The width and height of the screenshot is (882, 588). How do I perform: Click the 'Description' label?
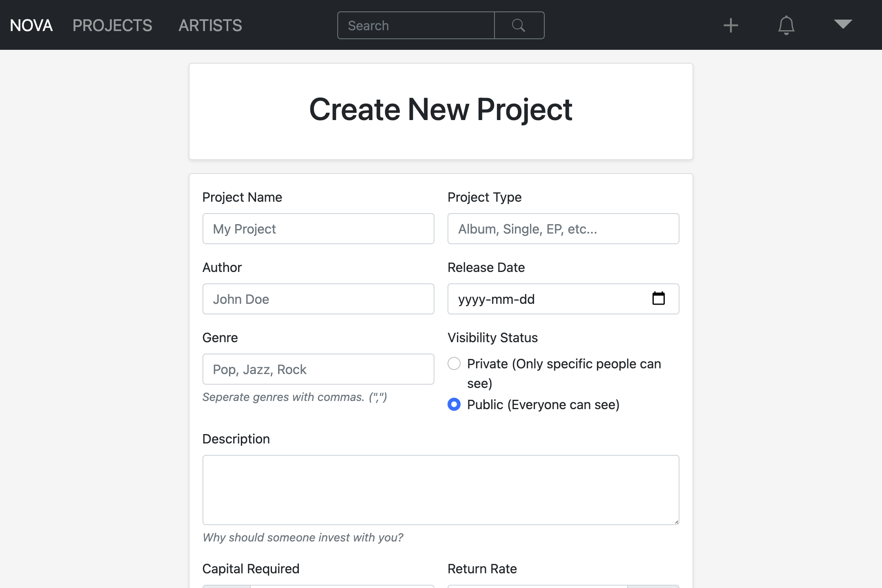coord(236,439)
